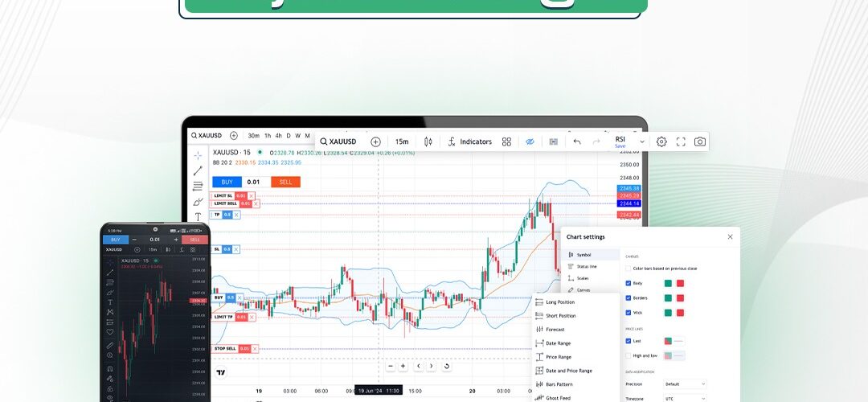This screenshot has height=402, width=868.
Task: Click the orange SELL button on laptop chart
Action: [285, 182]
